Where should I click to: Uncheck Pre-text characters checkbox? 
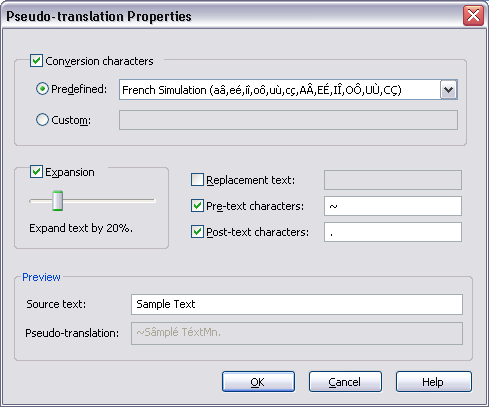pos(197,205)
